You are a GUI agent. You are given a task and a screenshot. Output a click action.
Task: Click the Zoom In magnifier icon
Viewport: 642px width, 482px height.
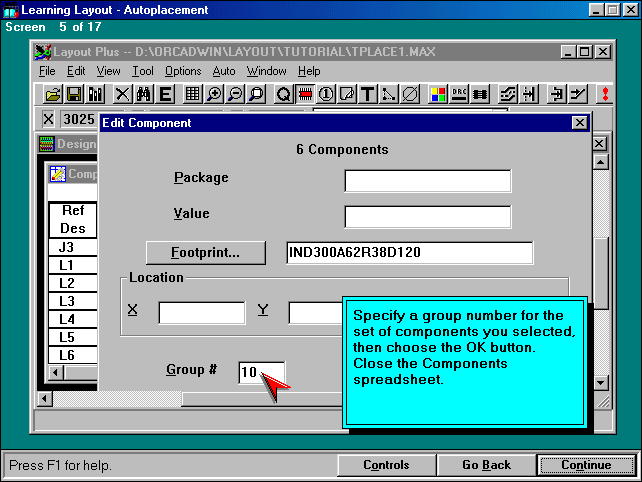pyautogui.click(x=214, y=94)
